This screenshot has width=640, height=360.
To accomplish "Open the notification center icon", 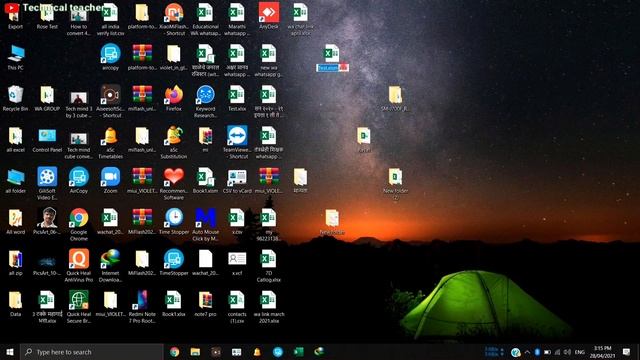I will pos(626,352).
